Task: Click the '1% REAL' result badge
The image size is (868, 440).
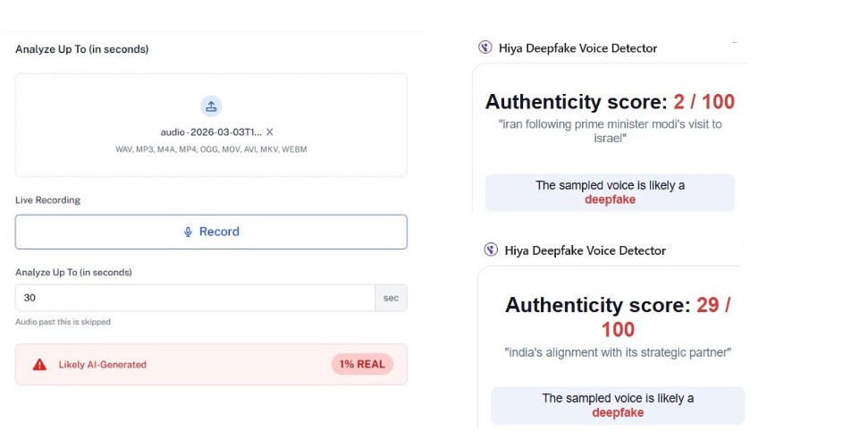Action: coord(361,365)
